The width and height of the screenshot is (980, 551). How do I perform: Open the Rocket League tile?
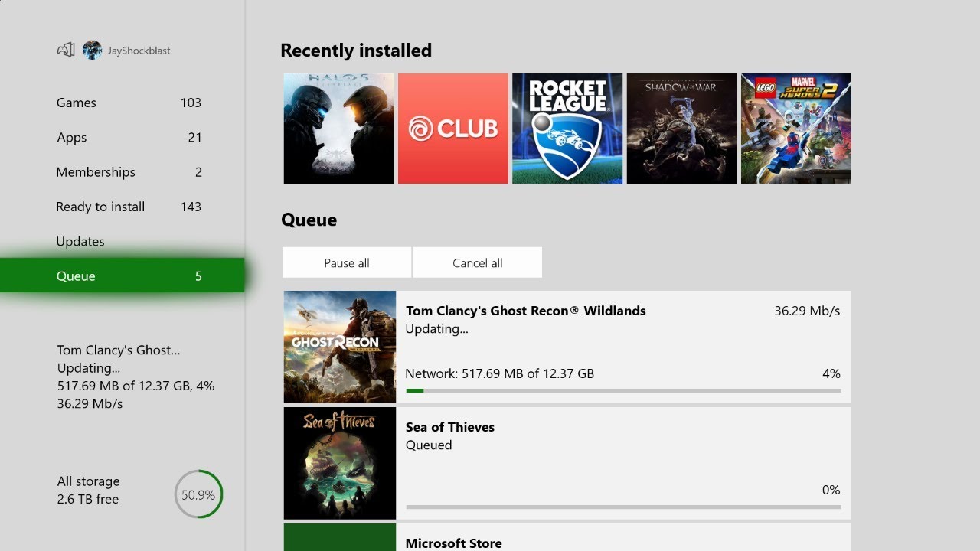coord(567,129)
